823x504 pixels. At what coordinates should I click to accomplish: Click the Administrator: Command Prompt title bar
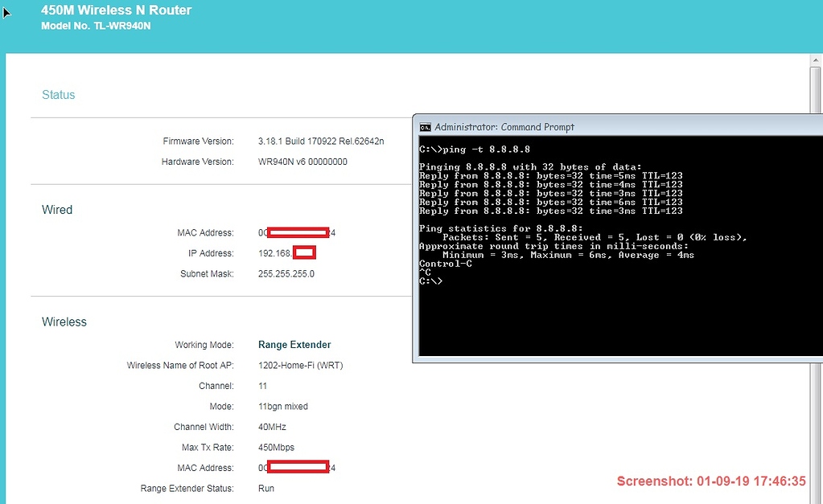click(563, 127)
